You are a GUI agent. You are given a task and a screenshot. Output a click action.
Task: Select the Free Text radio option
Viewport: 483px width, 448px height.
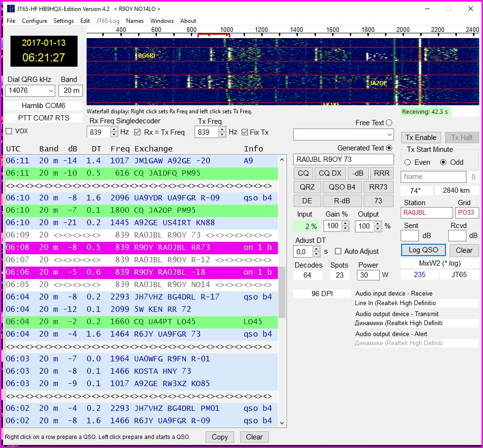(389, 123)
